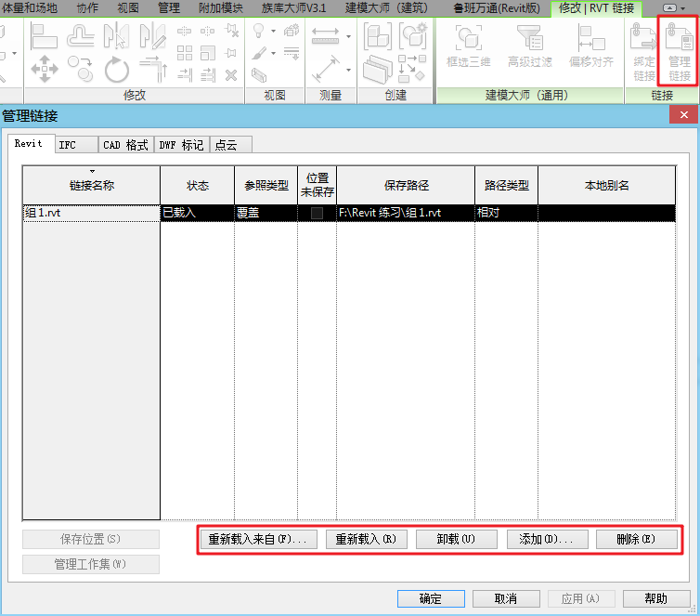The width and height of the screenshot is (700, 616).
Task: Click the Selection Box icon in View panel
Action: [259, 75]
